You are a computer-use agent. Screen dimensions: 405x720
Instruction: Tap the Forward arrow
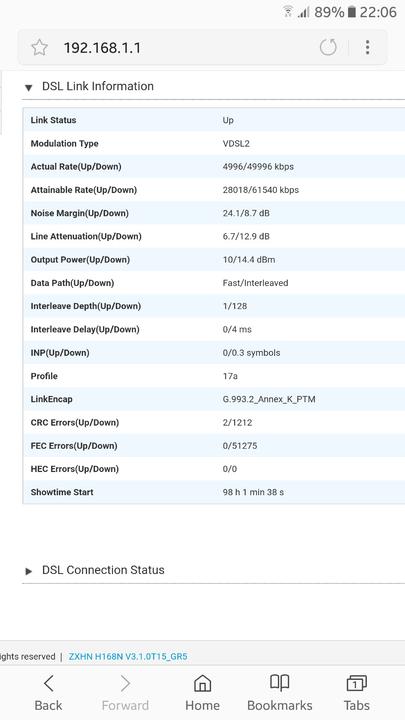[125, 692]
